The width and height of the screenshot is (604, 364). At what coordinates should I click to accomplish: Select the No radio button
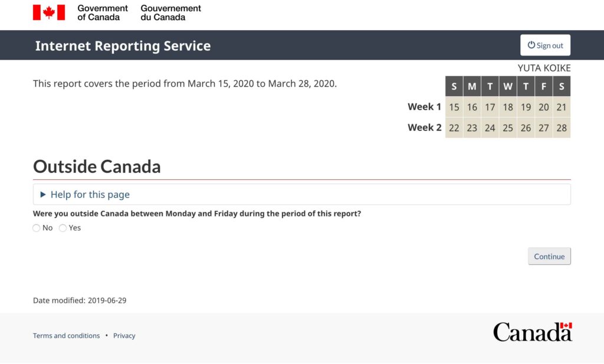(37, 228)
